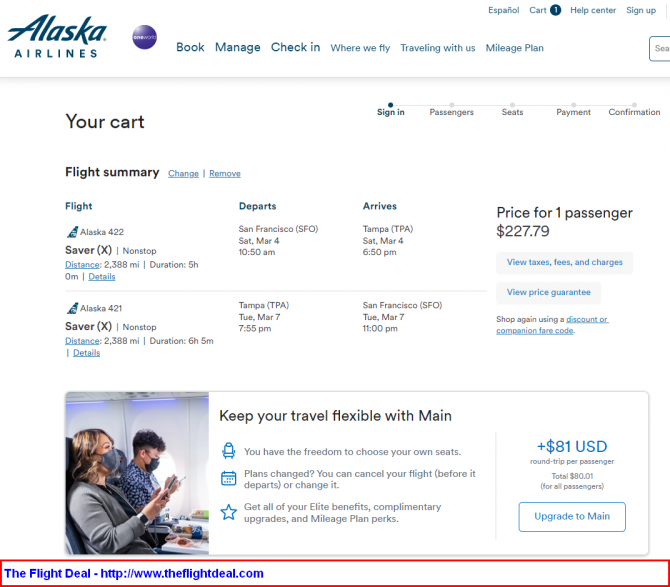
Task: Open the Check in menu
Action: click(295, 47)
